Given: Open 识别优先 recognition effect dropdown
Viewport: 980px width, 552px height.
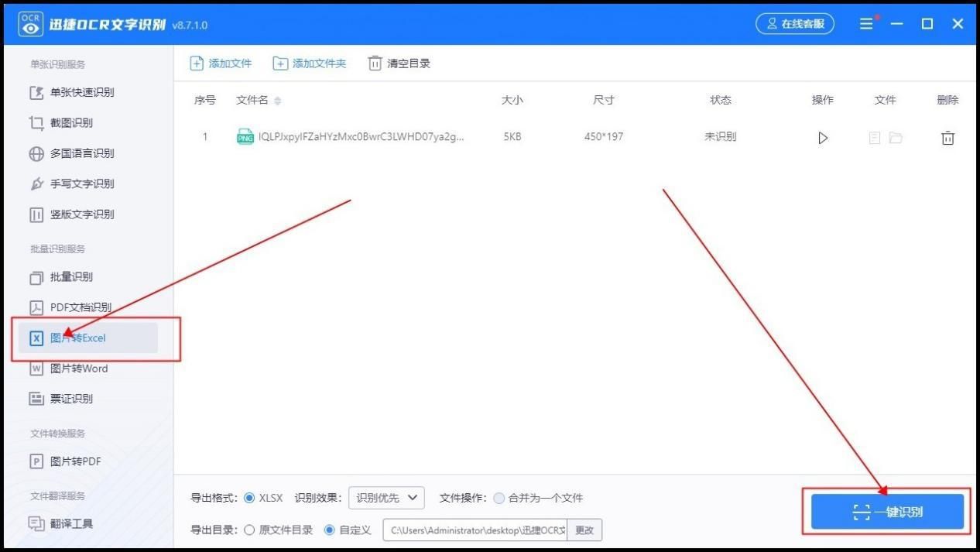Looking at the screenshot, I should click(386, 498).
